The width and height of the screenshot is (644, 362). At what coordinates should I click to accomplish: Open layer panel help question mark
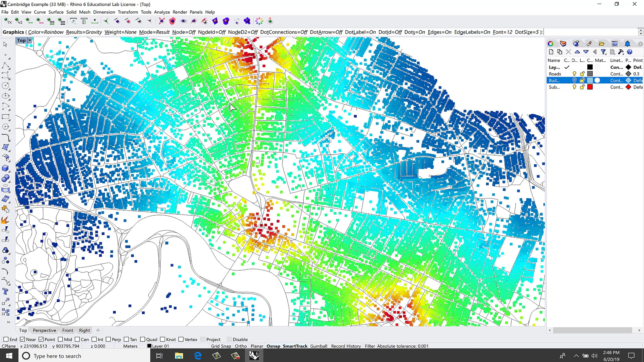(630, 52)
